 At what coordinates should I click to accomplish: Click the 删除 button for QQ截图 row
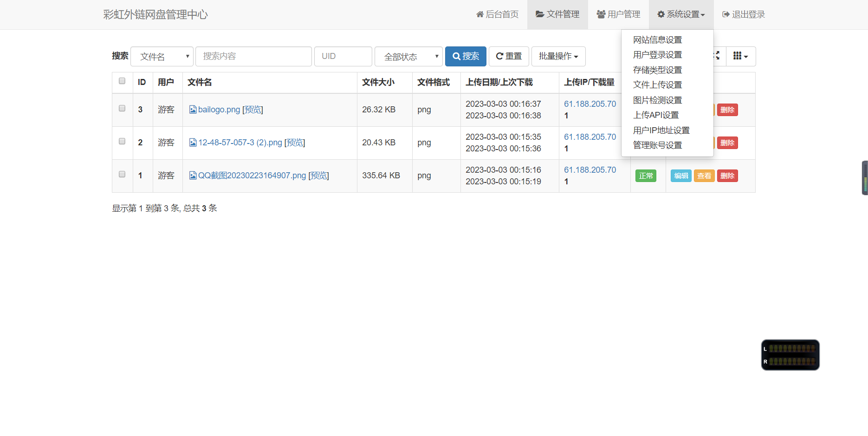(x=727, y=176)
